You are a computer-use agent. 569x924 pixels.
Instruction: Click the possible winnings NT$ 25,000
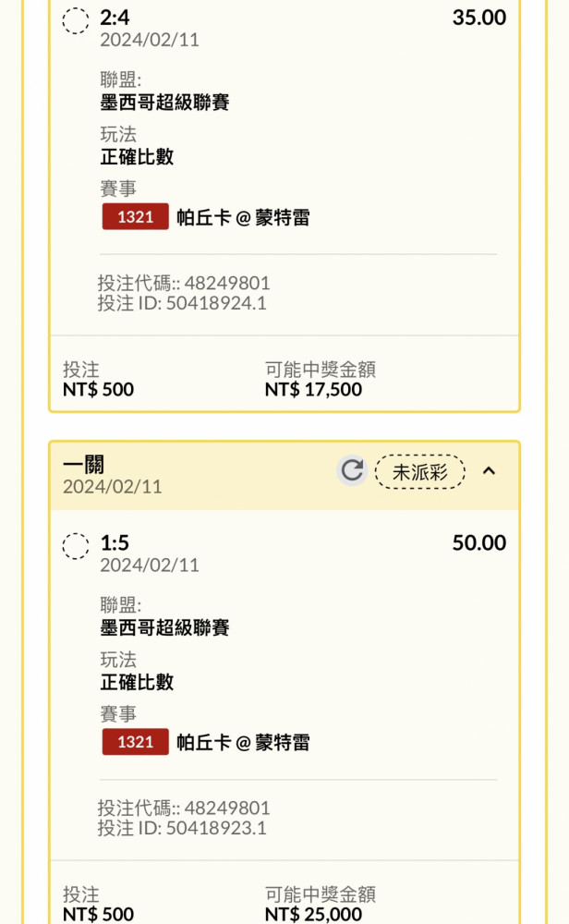pyautogui.click(x=313, y=914)
